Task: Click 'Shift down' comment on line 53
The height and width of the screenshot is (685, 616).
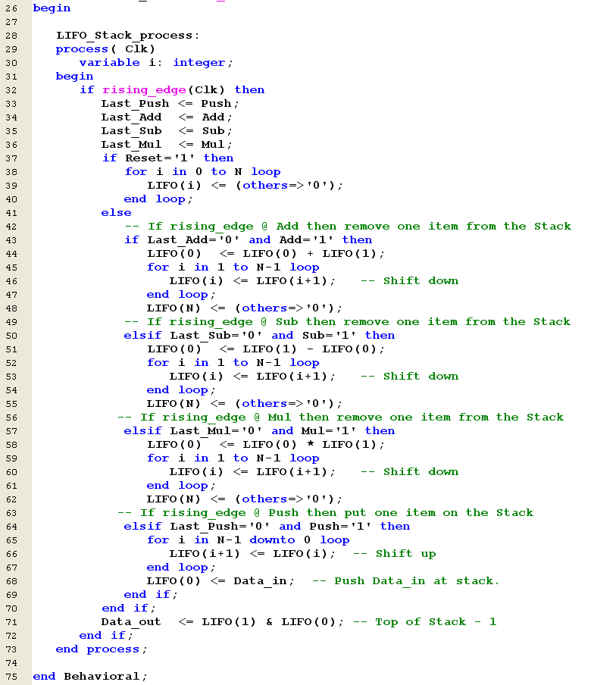Action: [x=410, y=376]
